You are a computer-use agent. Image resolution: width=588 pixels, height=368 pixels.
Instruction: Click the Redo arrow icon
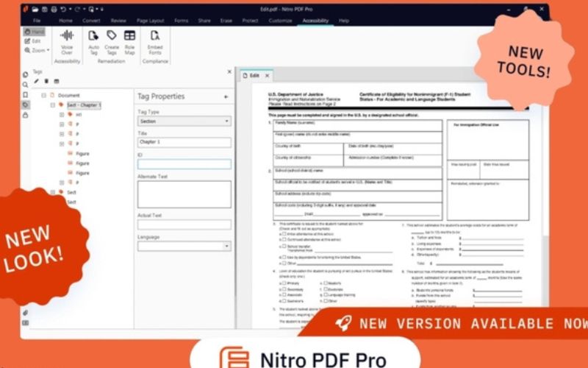coord(78,9)
